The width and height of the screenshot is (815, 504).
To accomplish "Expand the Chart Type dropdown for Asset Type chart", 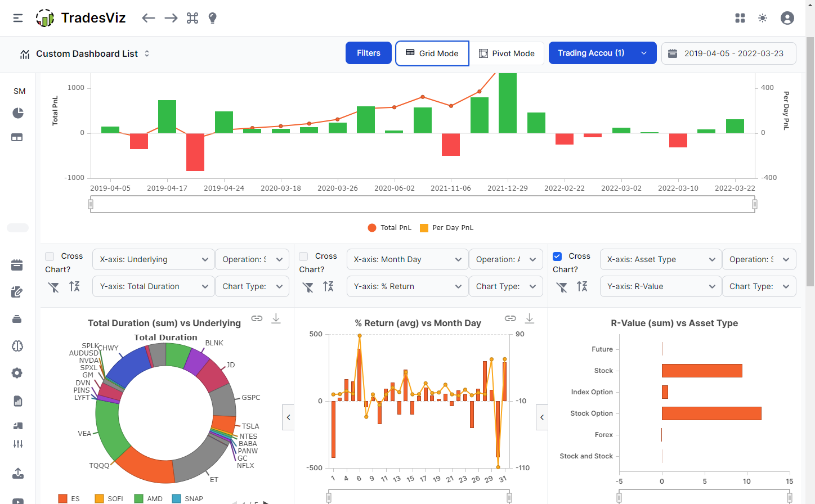I will (759, 286).
